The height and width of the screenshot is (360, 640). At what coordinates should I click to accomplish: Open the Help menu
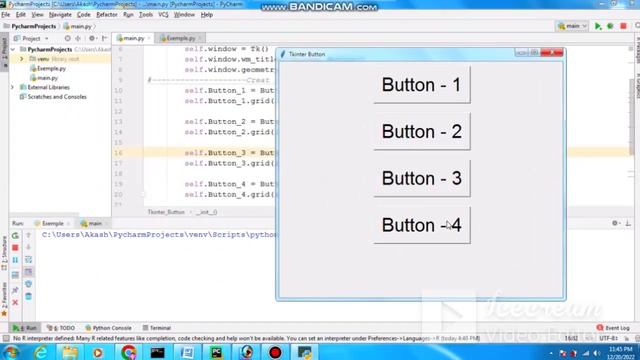pos(207,15)
